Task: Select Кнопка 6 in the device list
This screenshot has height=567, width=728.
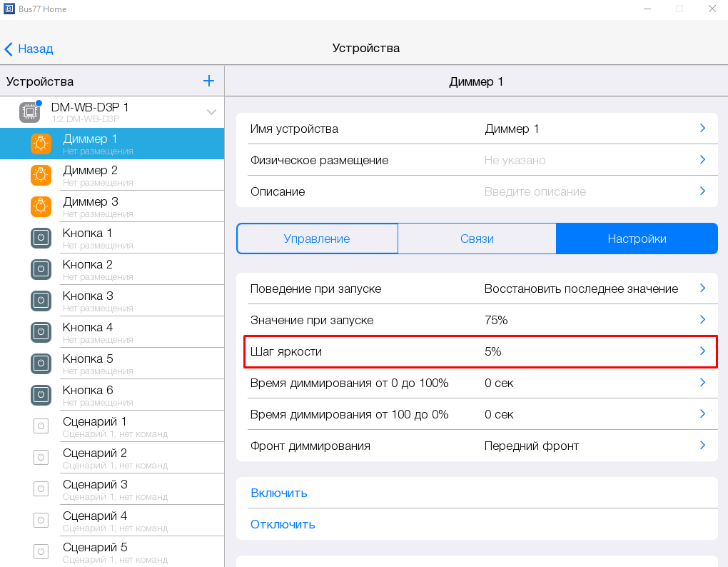Action: tap(88, 395)
